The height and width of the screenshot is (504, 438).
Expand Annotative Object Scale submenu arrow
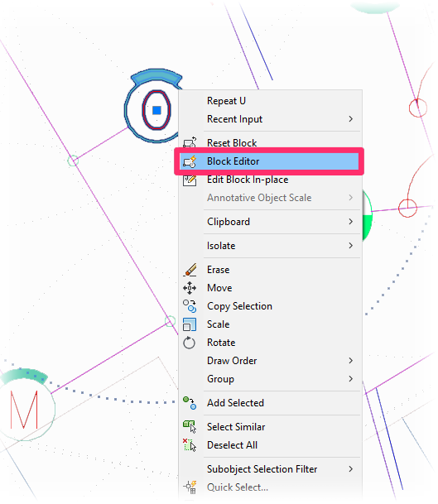pyautogui.click(x=351, y=198)
